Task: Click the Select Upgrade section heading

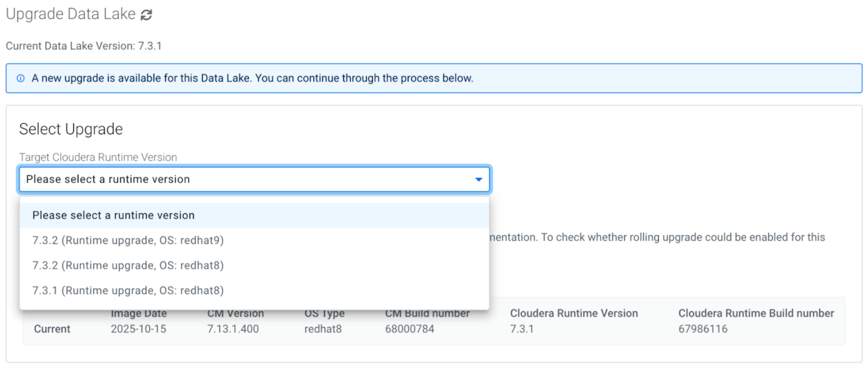Action: pos(71,129)
